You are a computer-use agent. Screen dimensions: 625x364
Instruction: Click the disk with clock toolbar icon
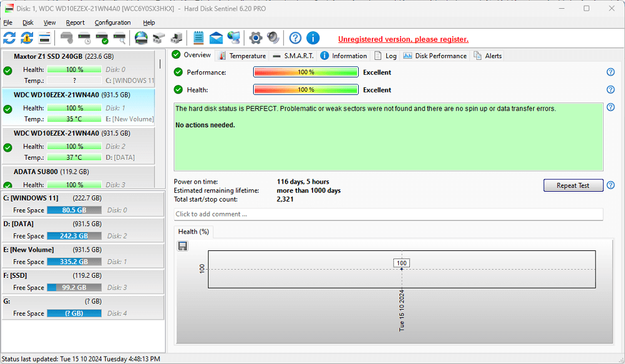click(84, 38)
